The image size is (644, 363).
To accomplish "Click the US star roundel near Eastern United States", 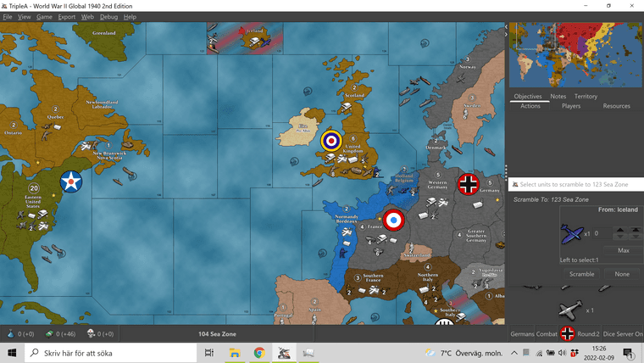I will click(x=71, y=181).
